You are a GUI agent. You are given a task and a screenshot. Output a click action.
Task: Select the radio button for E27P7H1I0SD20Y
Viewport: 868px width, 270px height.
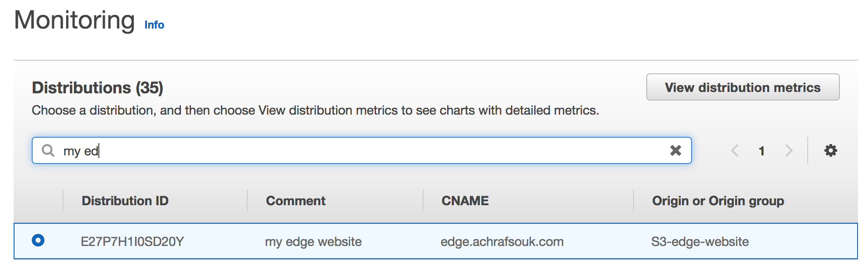coord(38,240)
